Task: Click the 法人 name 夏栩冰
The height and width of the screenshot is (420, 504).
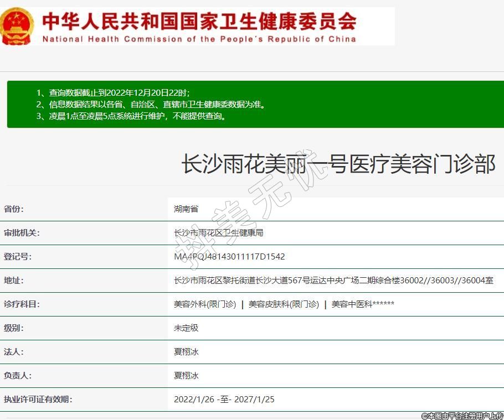Action: coord(186,352)
